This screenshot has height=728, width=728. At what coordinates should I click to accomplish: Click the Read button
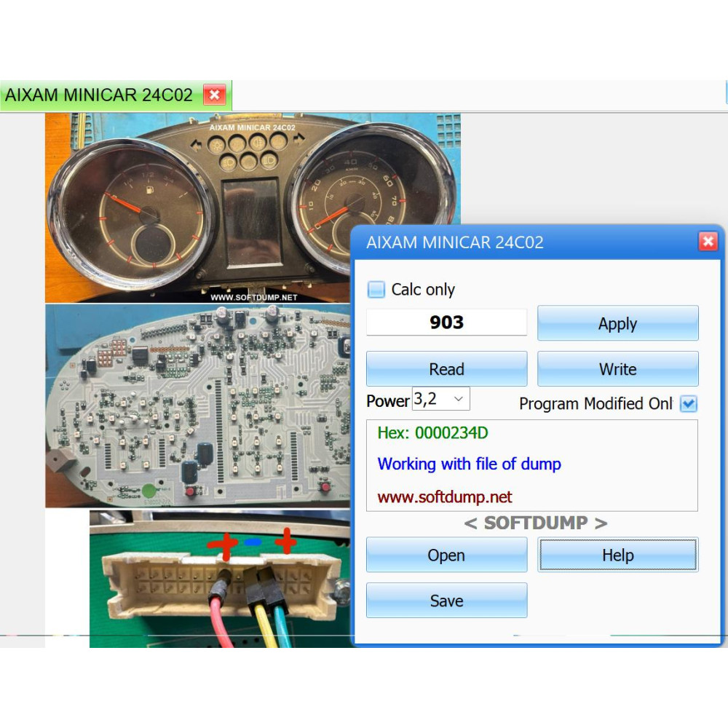(x=447, y=368)
